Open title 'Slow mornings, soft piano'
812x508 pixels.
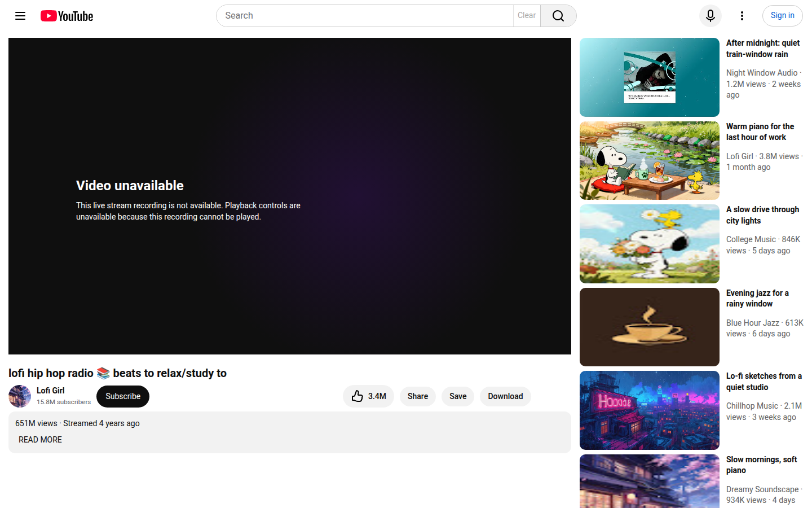(762, 465)
